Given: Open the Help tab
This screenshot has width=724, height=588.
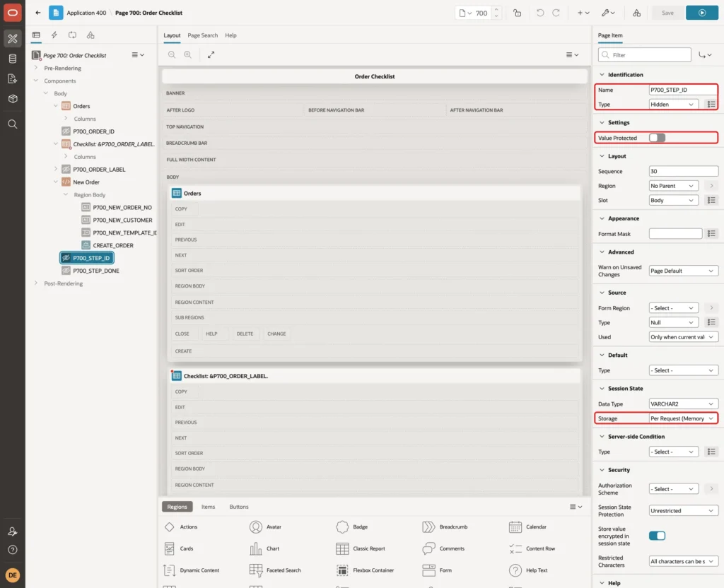Looking at the screenshot, I should (x=230, y=35).
